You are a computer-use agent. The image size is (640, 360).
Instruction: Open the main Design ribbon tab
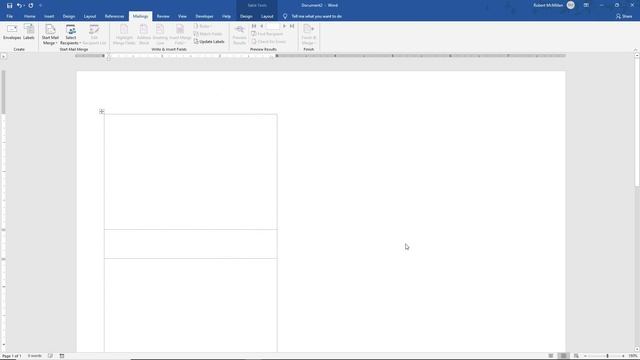[69, 16]
